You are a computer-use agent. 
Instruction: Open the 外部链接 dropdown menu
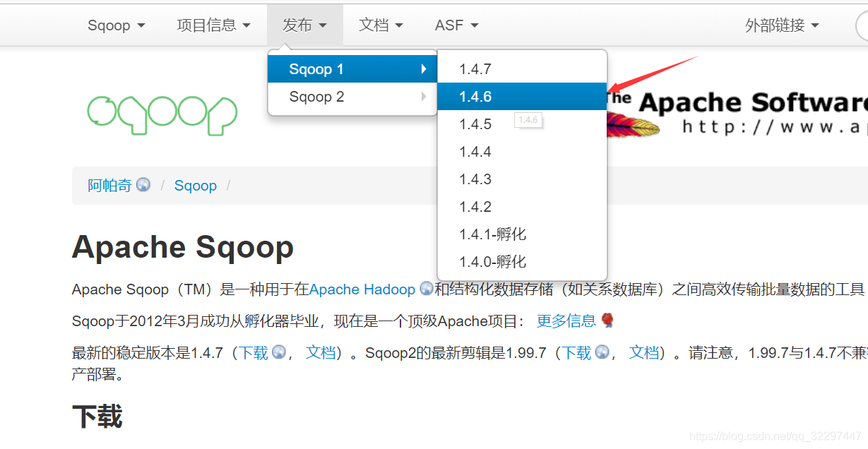[782, 25]
